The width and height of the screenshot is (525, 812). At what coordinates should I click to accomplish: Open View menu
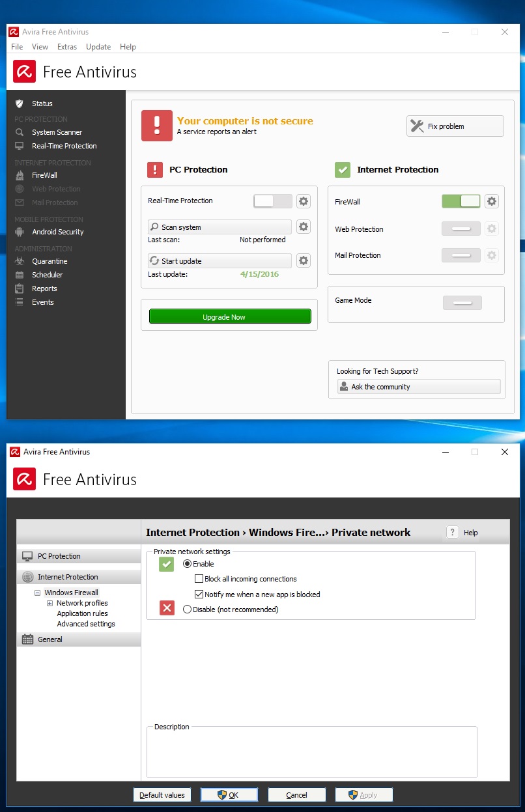click(x=40, y=47)
